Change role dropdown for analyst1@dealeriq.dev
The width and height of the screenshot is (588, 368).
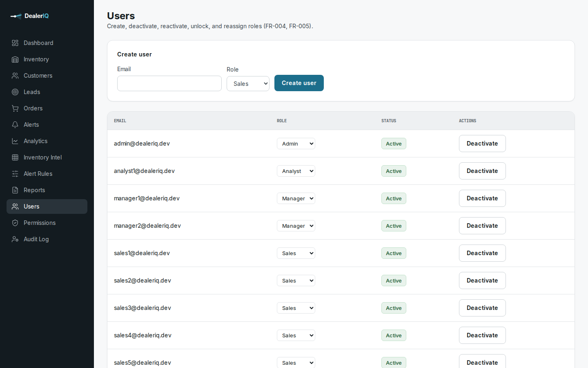pyautogui.click(x=296, y=171)
